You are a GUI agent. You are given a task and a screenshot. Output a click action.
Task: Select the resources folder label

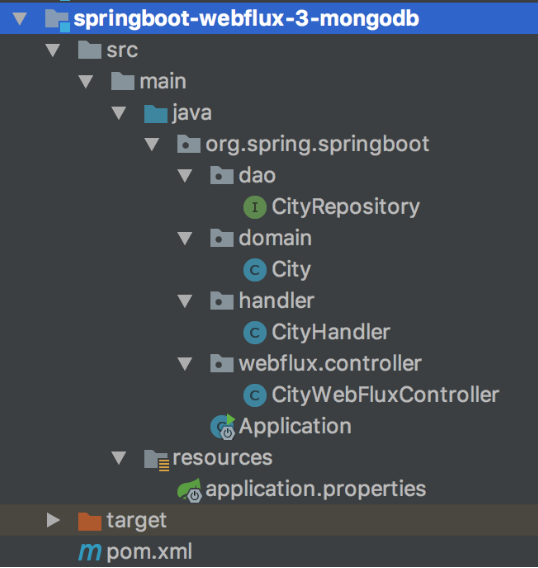pyautogui.click(x=222, y=458)
